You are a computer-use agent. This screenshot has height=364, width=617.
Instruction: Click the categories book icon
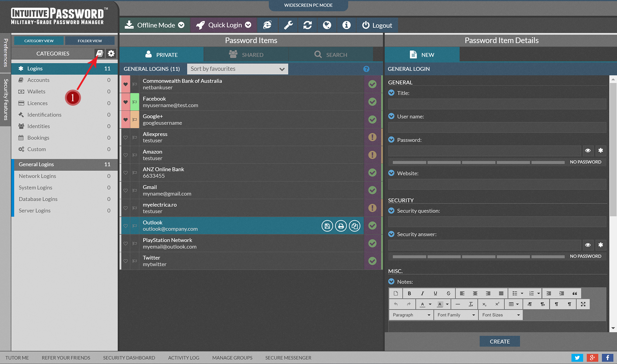point(100,53)
